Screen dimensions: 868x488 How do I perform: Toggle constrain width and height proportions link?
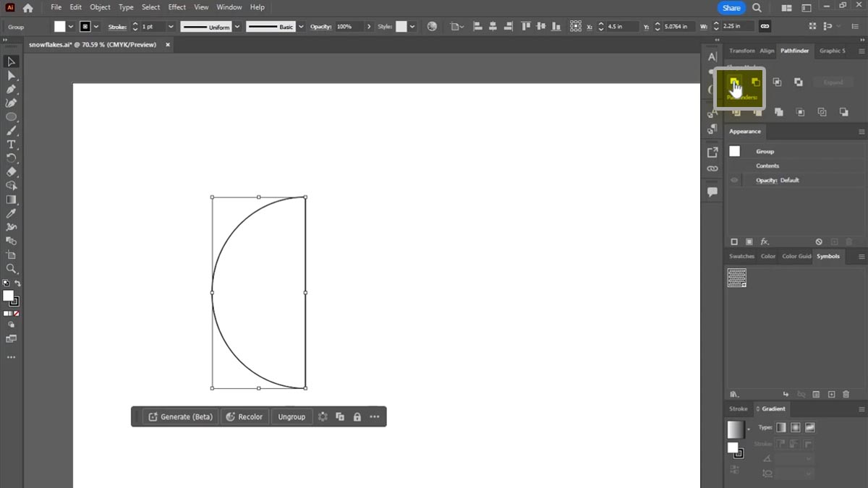click(765, 27)
